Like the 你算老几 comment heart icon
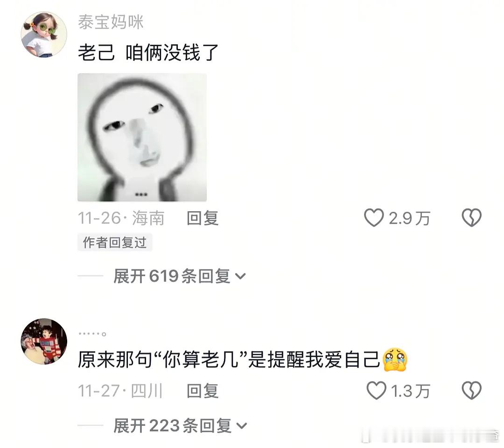The width and height of the screenshot is (504, 448). (x=377, y=391)
